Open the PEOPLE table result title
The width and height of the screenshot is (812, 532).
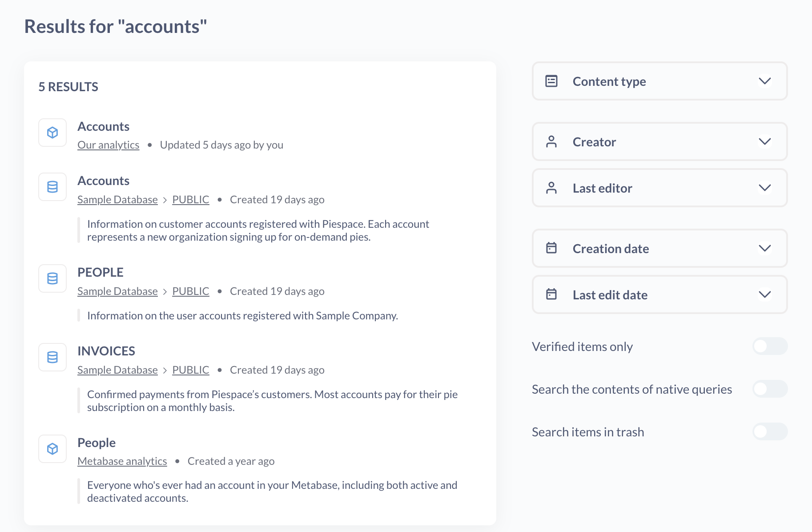[x=100, y=272]
